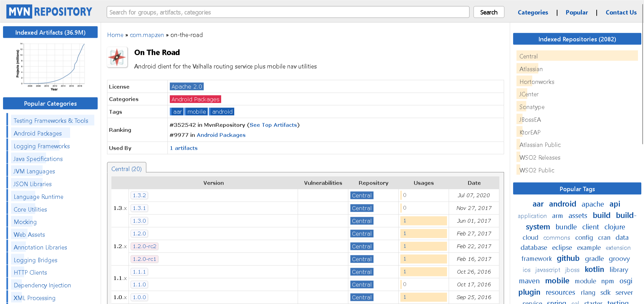Screen dimensions: 644x304
Task: Click usages count for version 1.3.0
Action: (424, 221)
